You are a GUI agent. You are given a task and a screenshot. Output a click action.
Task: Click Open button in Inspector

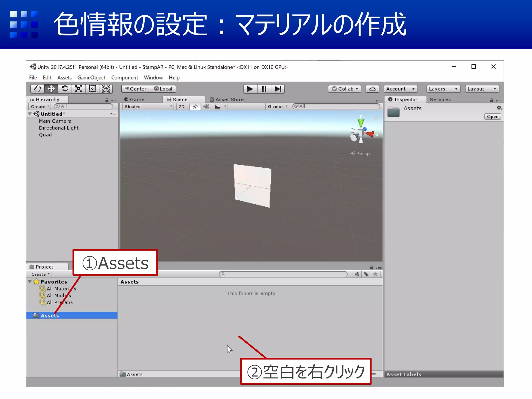coord(493,117)
